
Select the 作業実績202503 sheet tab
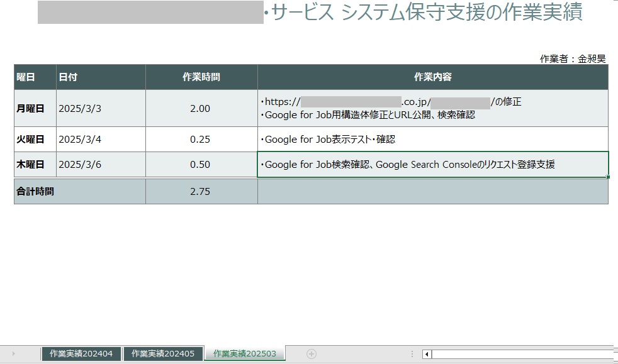click(245, 353)
